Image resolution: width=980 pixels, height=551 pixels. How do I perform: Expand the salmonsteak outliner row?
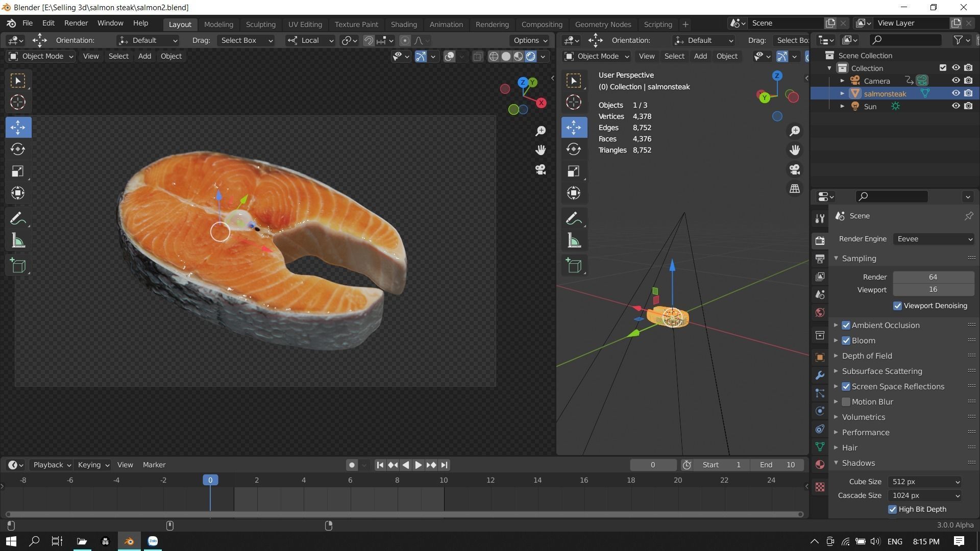click(842, 94)
